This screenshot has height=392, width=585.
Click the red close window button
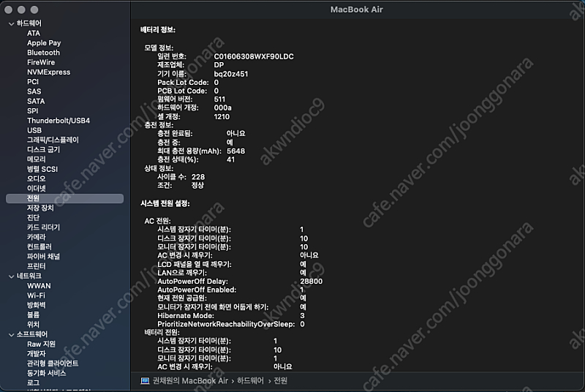[x=9, y=10]
